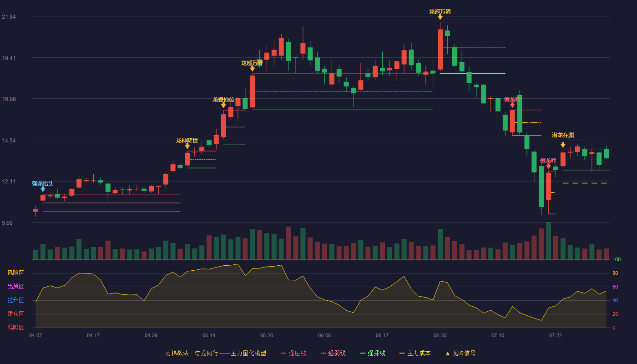The image size is (637, 364).
Task: Click the green 100 indicator axis value
Action: click(617, 260)
